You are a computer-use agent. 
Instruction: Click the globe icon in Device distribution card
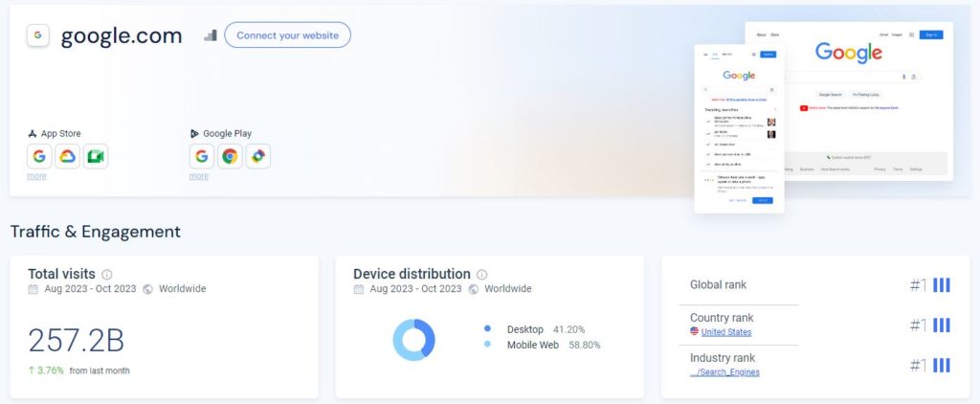(474, 289)
